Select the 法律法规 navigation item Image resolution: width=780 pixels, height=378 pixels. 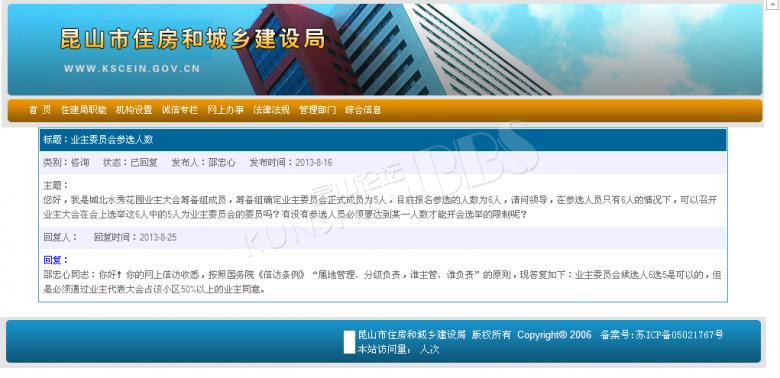click(x=271, y=110)
